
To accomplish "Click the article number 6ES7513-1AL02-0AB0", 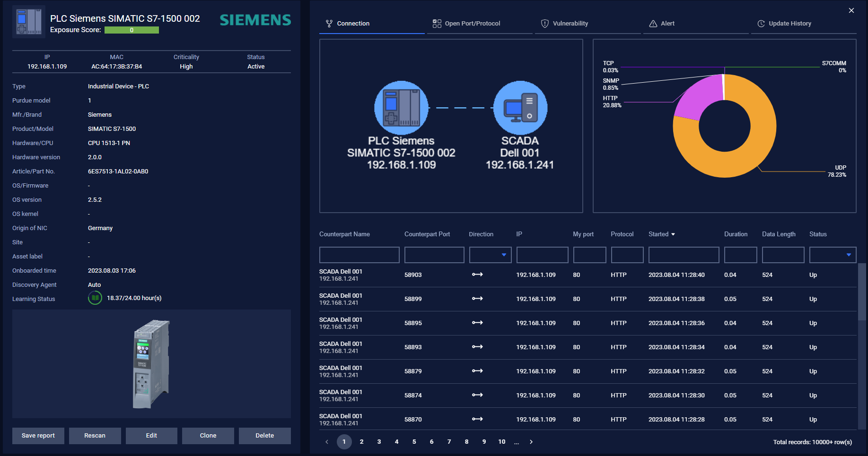I will click(118, 172).
